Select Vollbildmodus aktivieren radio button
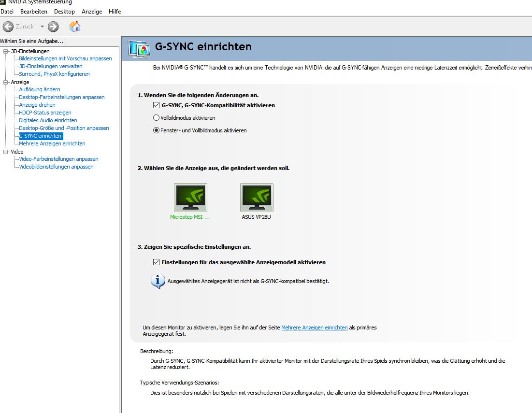This screenshot has height=413, width=532. coord(156,118)
